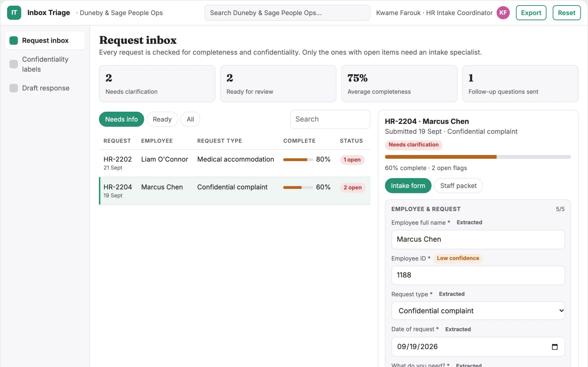Click the Date of request field

point(478,347)
